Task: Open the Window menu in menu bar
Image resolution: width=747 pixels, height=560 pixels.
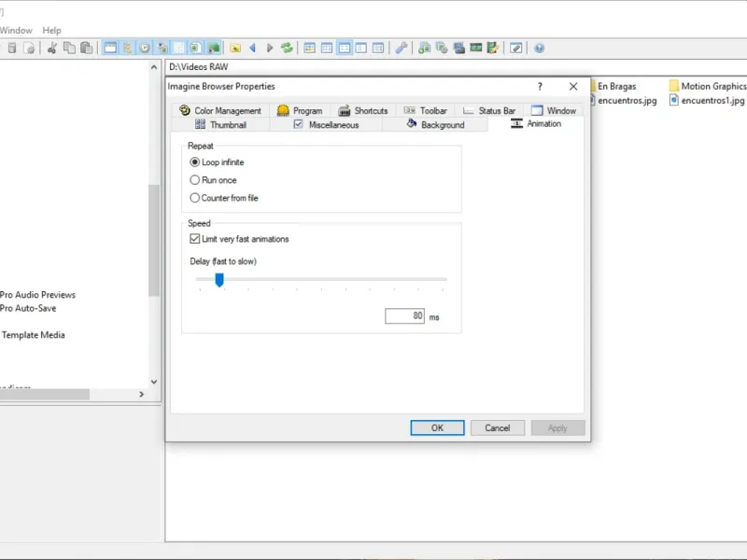Action: (x=16, y=31)
